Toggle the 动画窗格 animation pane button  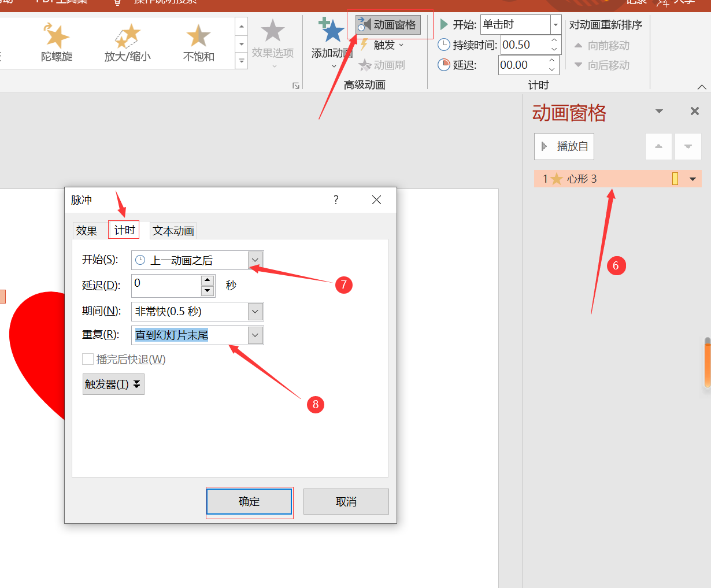(388, 25)
